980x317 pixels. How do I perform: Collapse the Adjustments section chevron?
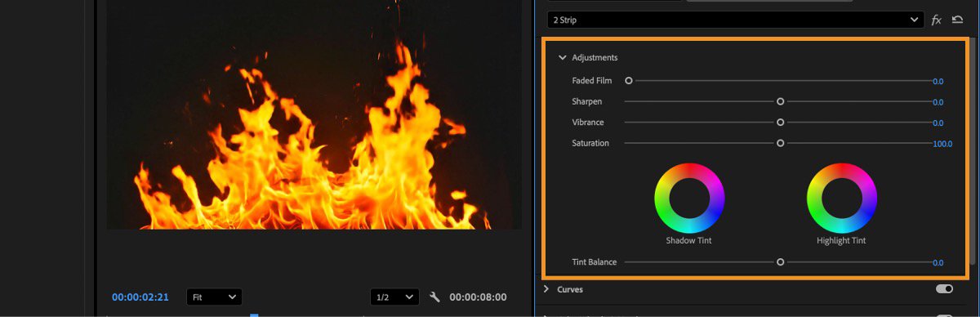(x=563, y=58)
